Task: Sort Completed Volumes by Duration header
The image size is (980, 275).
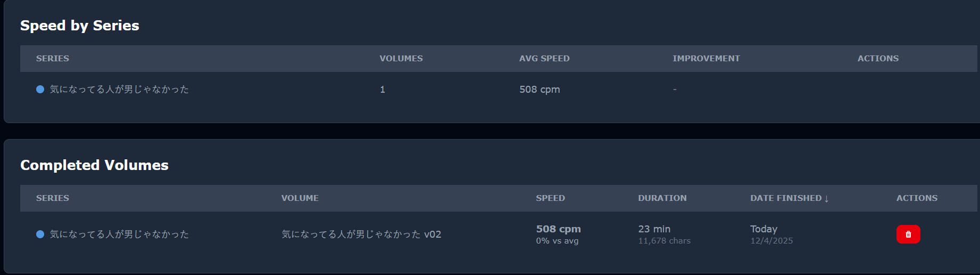Action: pos(662,198)
